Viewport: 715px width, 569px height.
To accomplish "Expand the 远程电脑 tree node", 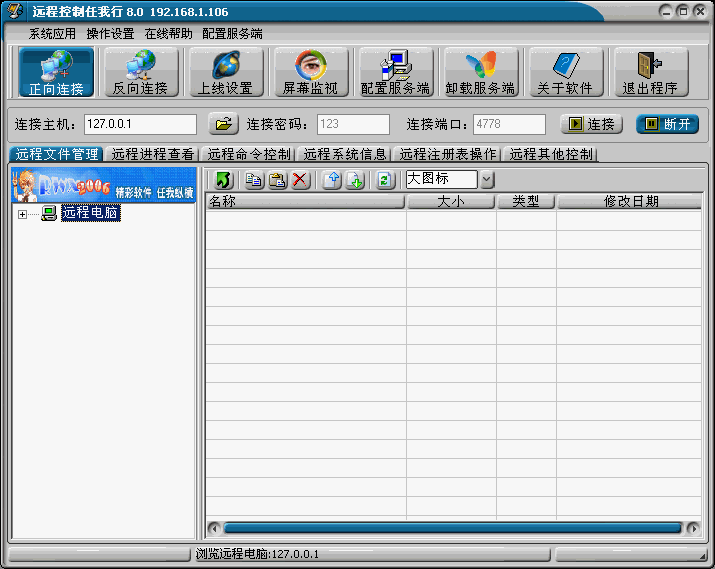I will click(x=23, y=214).
